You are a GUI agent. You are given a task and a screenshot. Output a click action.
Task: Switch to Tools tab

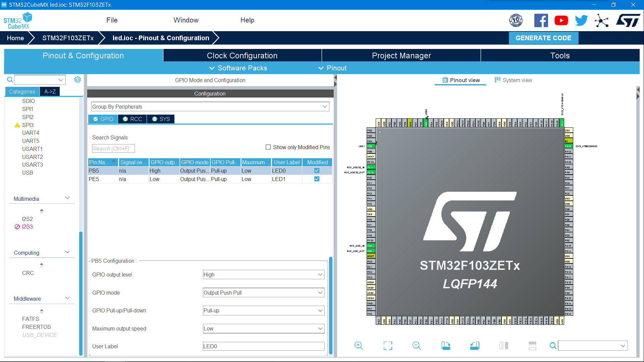click(560, 56)
